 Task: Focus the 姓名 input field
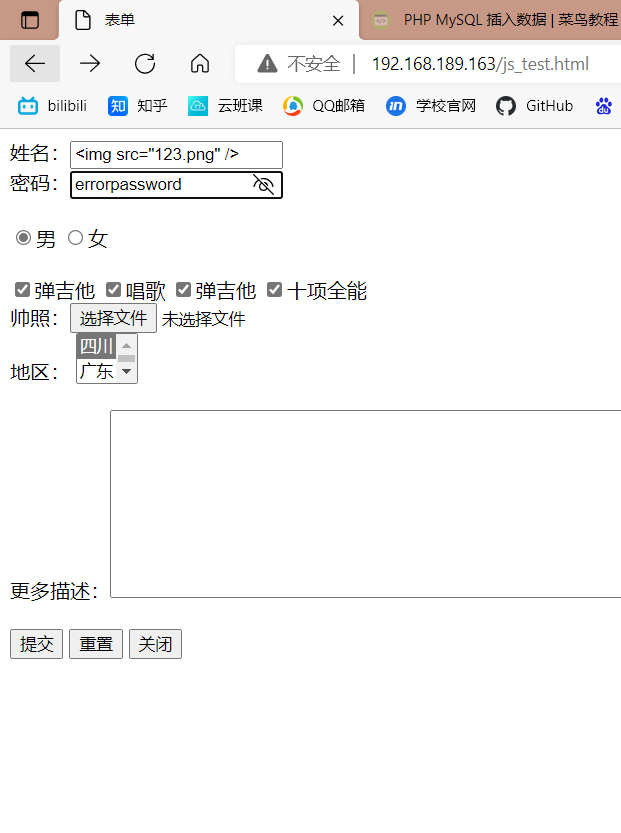[x=176, y=155]
